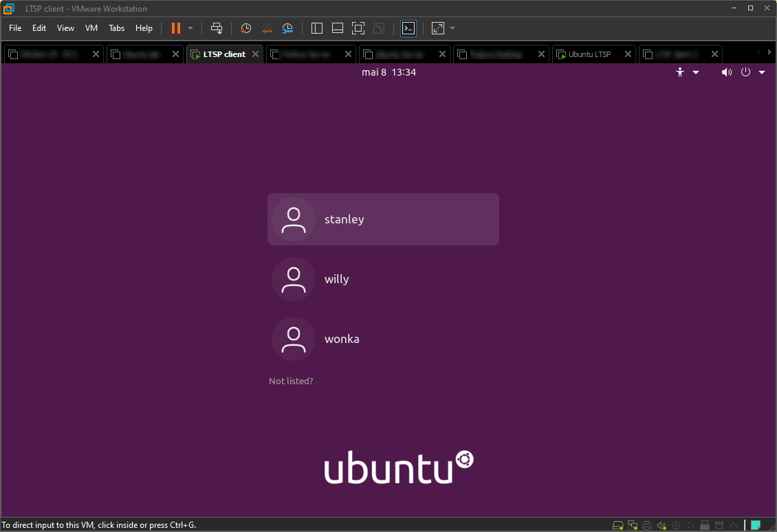
Task: Send Ctrl+Alt+Del to the VM
Action: point(217,28)
